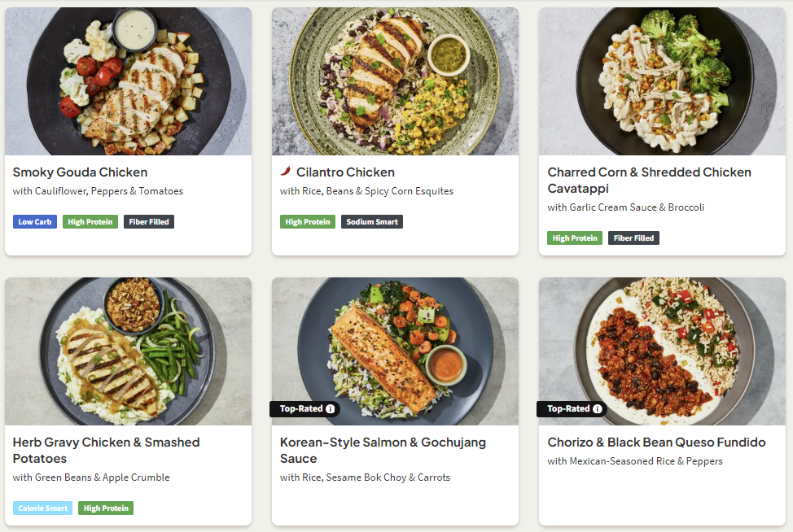Open the Cilantro Chicken meal photo
This screenshot has width=793, height=532.
tap(395, 81)
